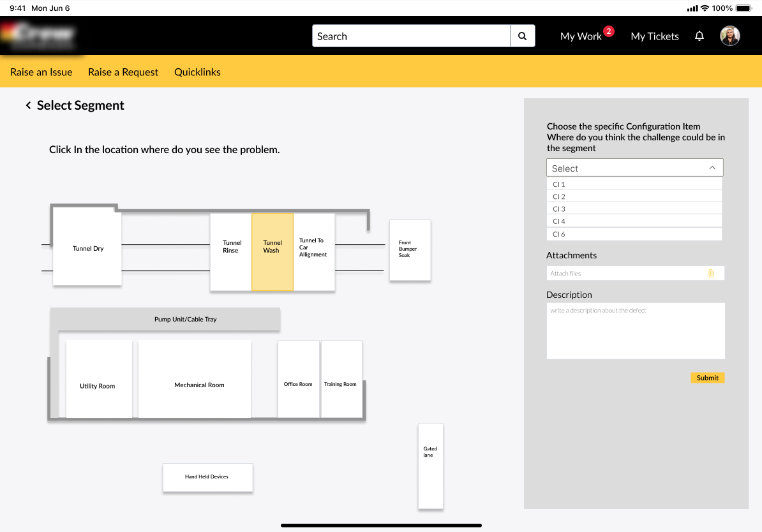Choose CI 4 from the list
This screenshot has width=762, height=532.
(634, 221)
